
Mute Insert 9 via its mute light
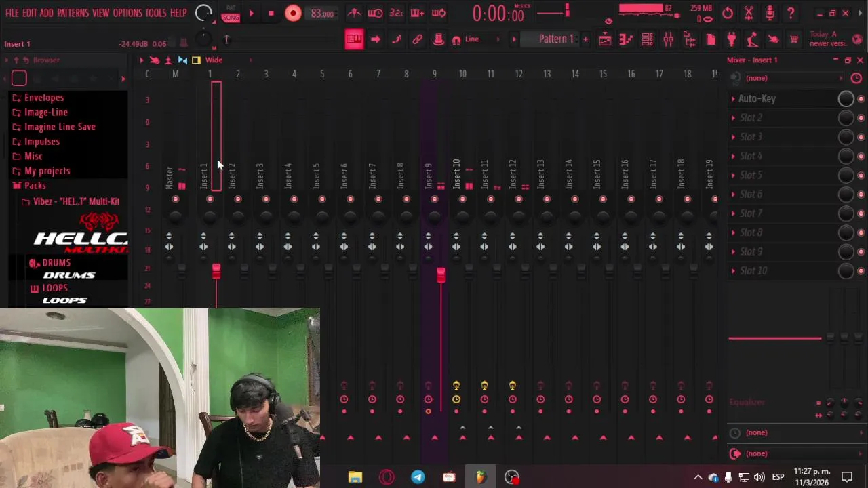(435, 199)
